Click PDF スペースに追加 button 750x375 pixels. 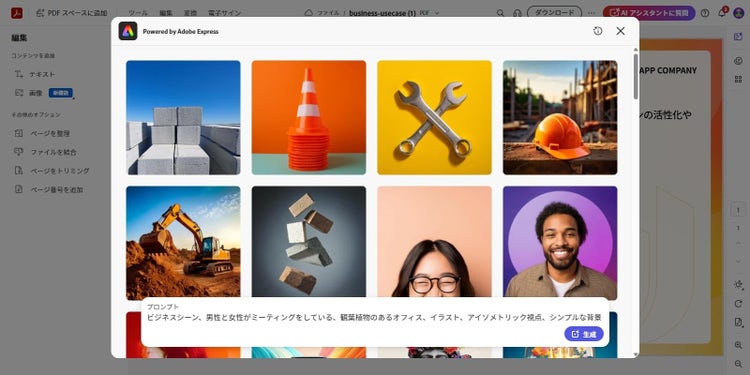(71, 13)
